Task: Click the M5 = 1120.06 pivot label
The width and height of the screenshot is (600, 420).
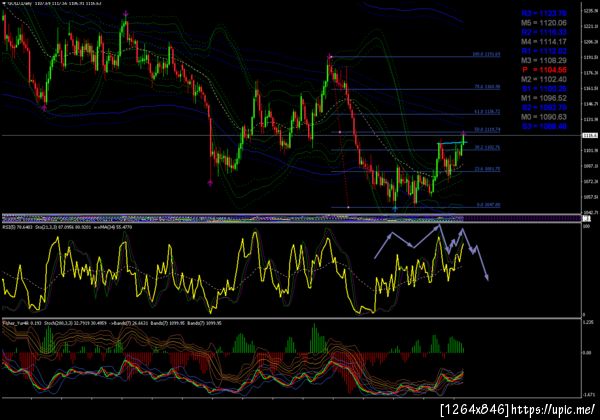Action: tap(544, 23)
